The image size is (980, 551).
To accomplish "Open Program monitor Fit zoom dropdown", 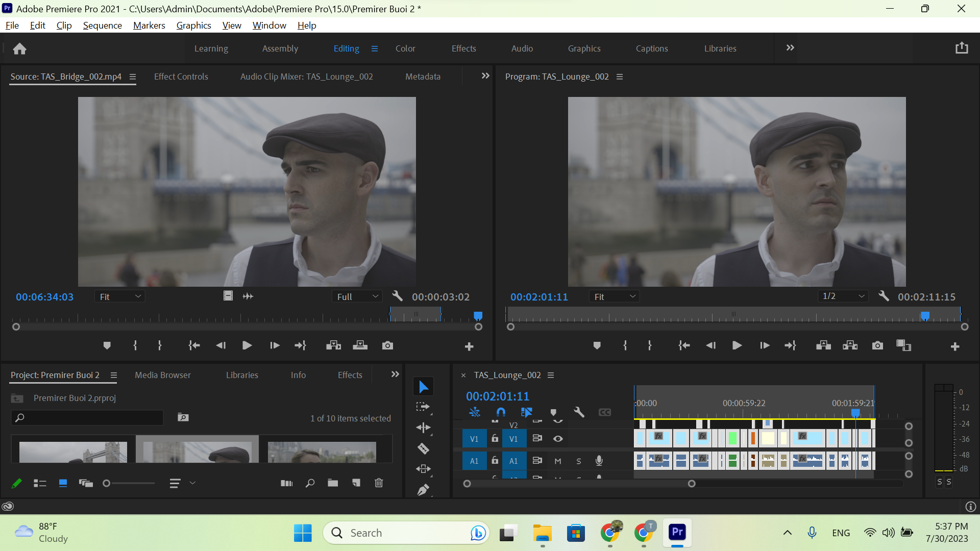I will (615, 296).
